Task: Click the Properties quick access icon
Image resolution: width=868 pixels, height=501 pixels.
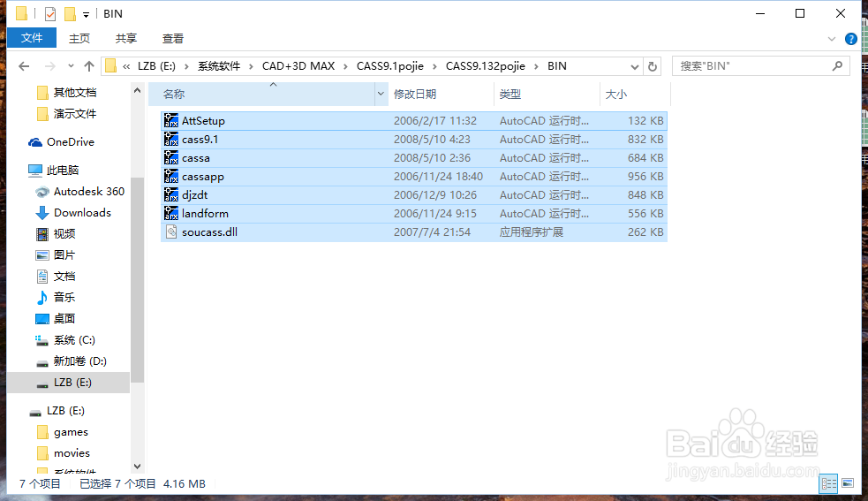Action: point(50,14)
